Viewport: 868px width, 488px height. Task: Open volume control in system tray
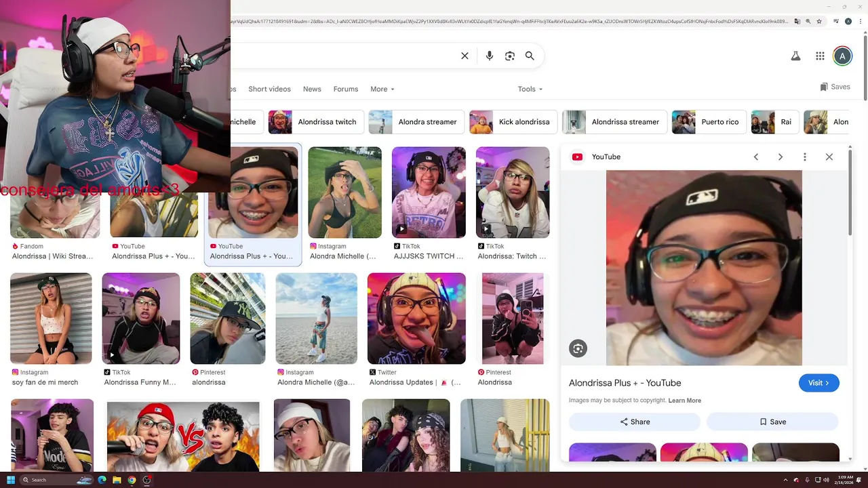(x=826, y=480)
